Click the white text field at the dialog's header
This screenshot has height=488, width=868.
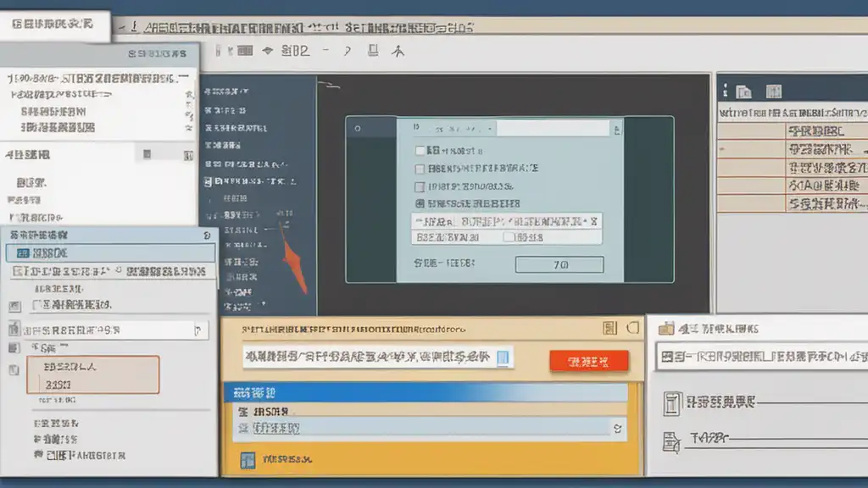(553, 129)
